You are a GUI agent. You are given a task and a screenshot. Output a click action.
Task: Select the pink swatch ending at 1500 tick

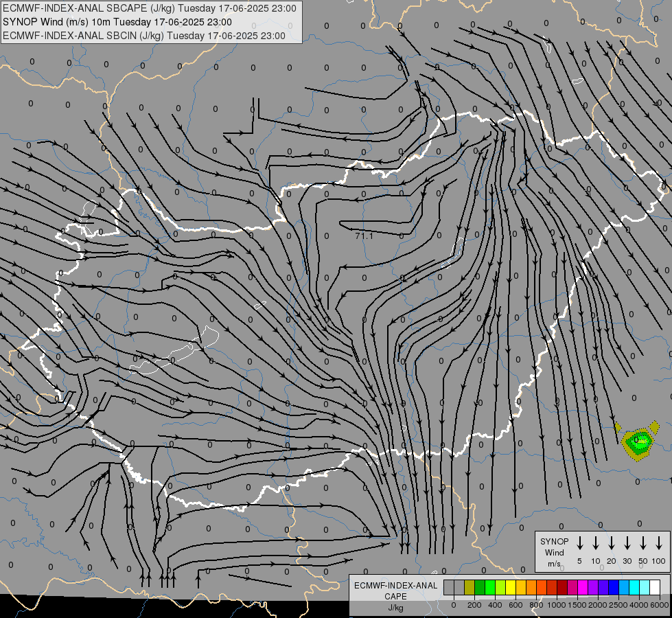[572, 587]
